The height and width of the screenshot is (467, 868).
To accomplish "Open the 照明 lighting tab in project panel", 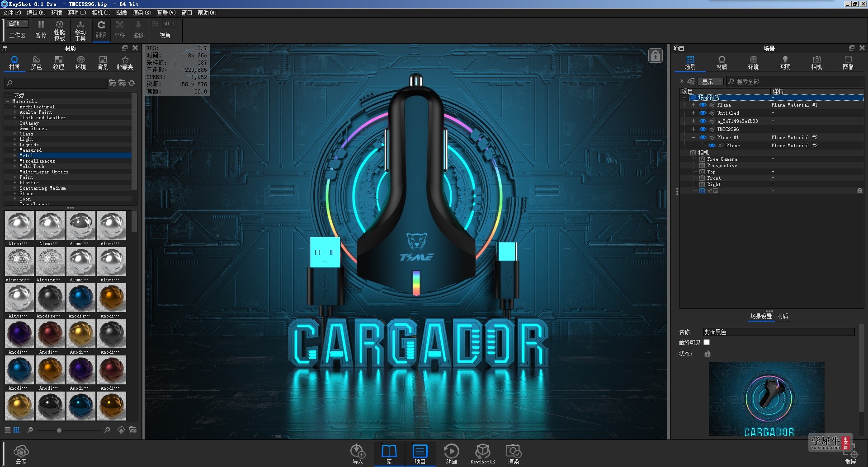I will 785,63.
